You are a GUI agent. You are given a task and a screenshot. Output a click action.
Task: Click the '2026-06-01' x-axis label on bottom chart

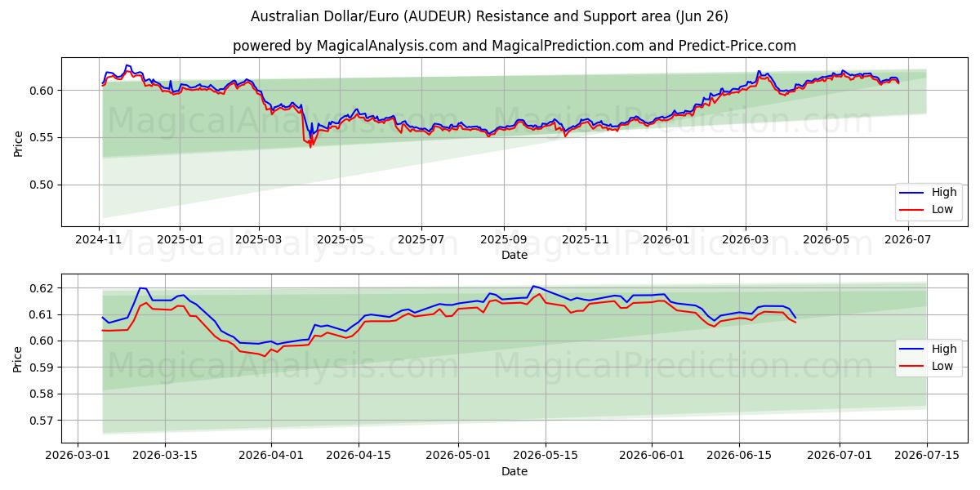coord(652,456)
